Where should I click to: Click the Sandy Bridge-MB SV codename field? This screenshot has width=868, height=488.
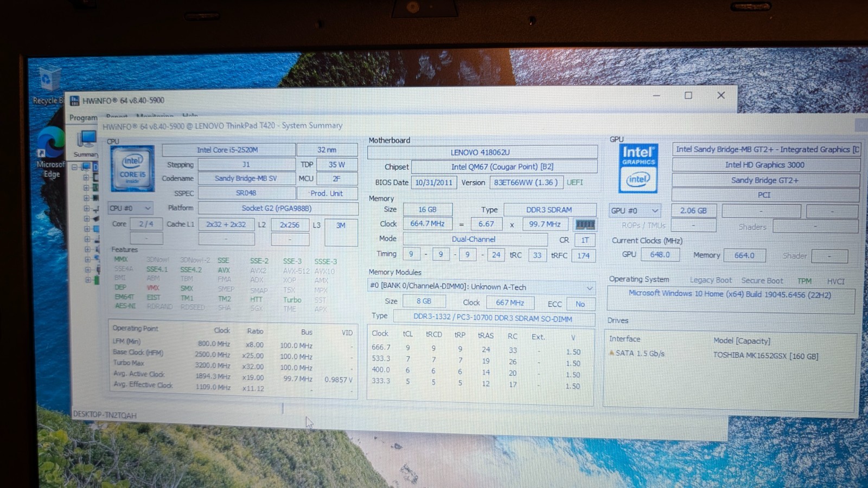tap(246, 178)
